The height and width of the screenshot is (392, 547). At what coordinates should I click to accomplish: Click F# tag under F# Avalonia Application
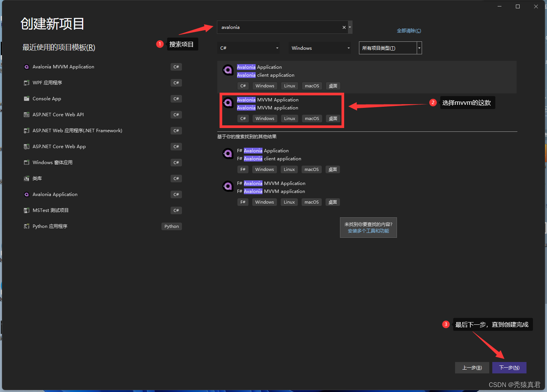(x=243, y=169)
